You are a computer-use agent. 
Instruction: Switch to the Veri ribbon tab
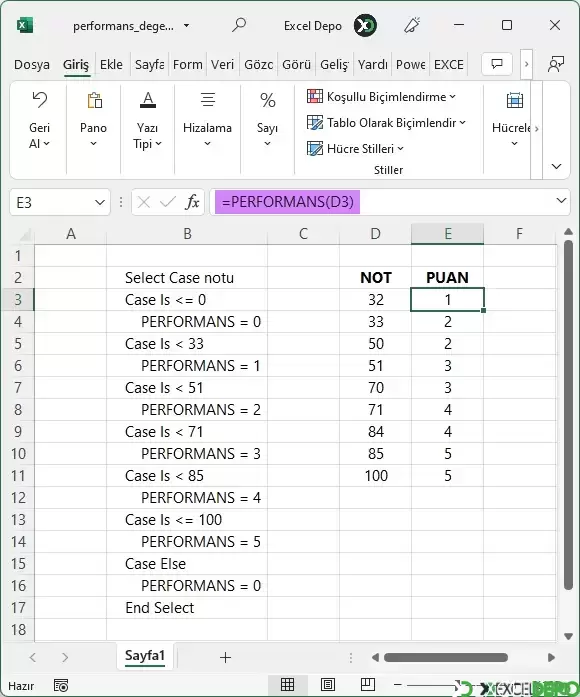[222, 64]
